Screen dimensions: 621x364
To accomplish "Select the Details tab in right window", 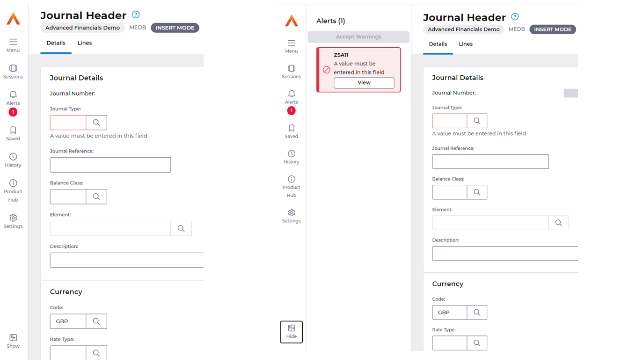I will click(438, 44).
